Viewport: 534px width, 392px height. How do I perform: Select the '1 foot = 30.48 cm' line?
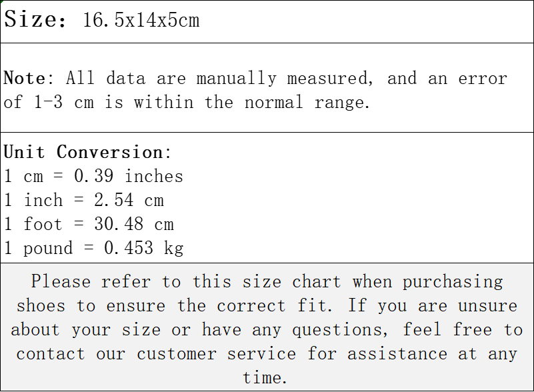[x=89, y=224]
